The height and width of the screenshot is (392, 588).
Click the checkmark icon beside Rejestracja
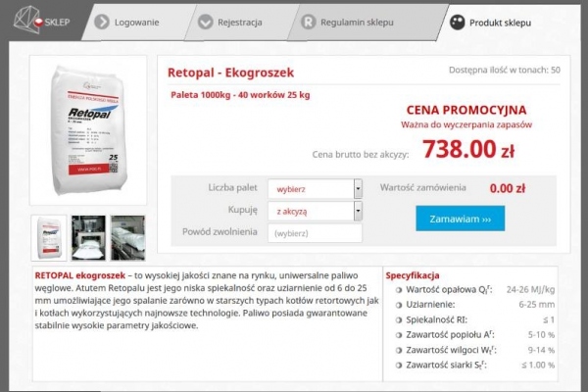(206, 23)
